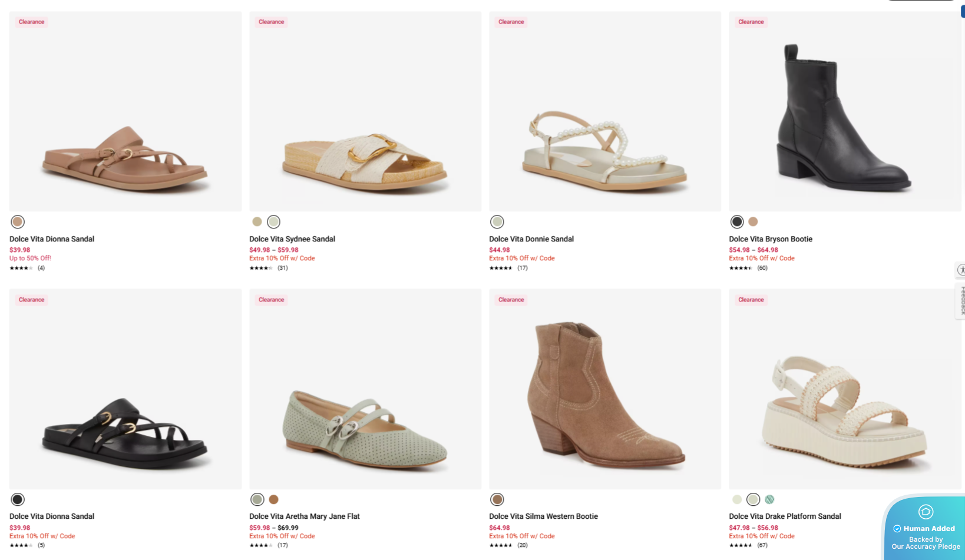Viewport: 965px width, 560px height.
Task: Select the green patterned swatch on Drake Platform Sandal
Action: point(769,499)
